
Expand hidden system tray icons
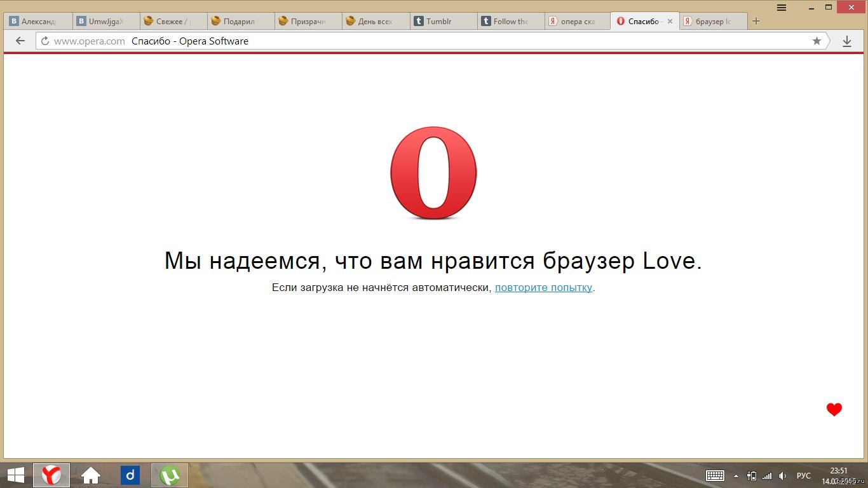(736, 475)
